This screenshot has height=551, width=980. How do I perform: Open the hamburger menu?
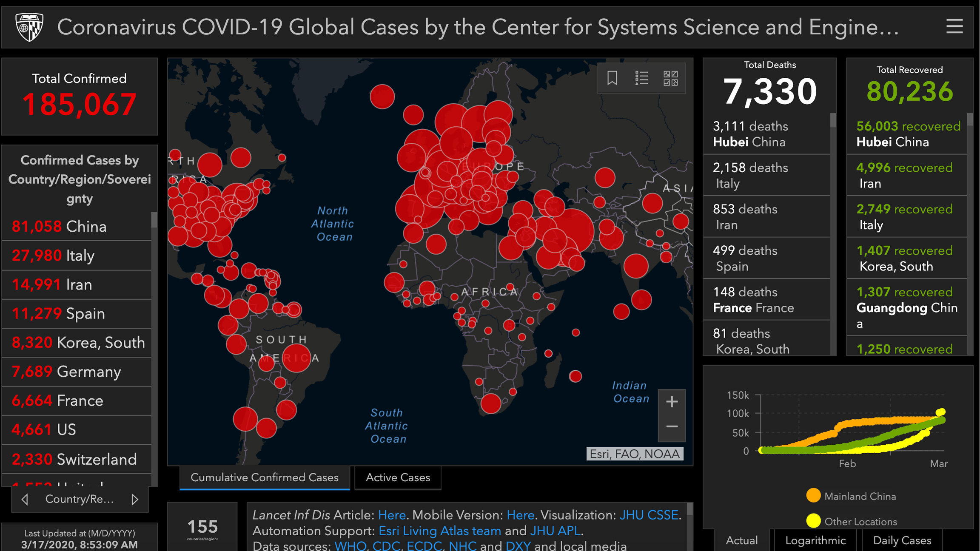pyautogui.click(x=954, y=26)
